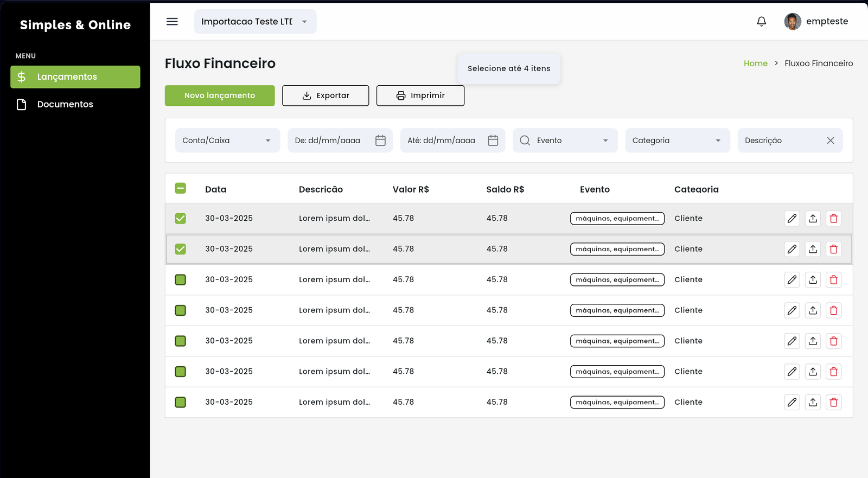Click the user avatar photo

point(793,22)
